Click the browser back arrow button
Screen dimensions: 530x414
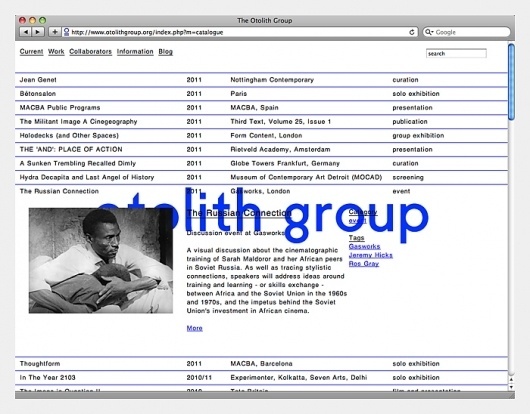pos(25,32)
